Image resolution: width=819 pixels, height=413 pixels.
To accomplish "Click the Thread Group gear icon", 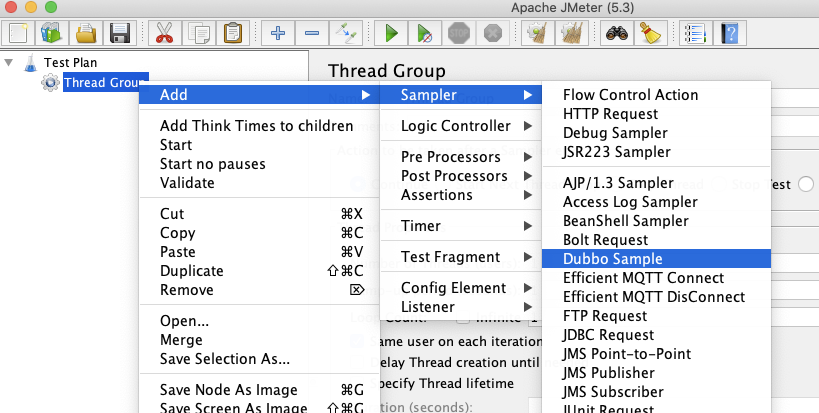I will 50,82.
